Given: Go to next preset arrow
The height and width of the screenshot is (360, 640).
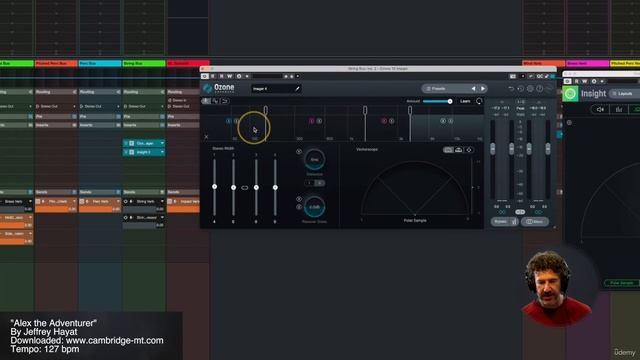Looking at the screenshot, I should 483,89.
